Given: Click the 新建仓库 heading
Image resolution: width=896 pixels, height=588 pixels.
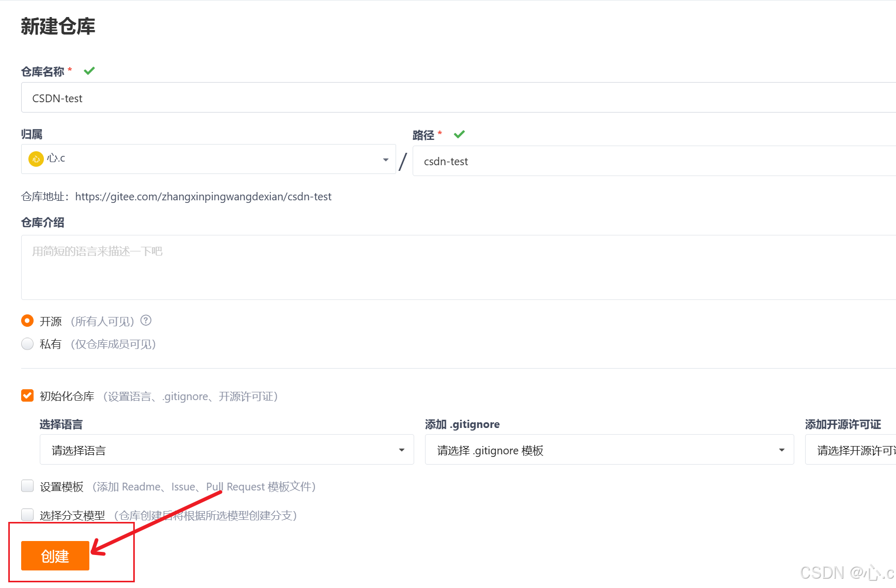Looking at the screenshot, I should point(58,26).
